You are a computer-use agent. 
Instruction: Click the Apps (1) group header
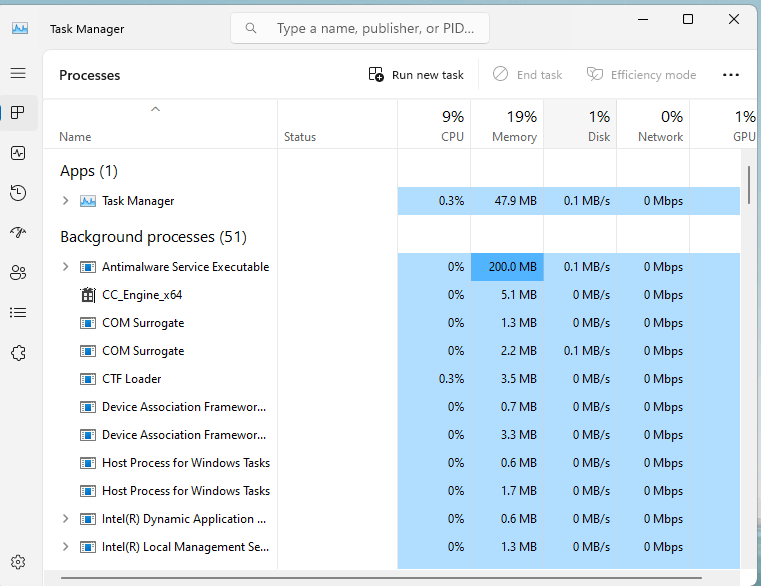tap(89, 171)
